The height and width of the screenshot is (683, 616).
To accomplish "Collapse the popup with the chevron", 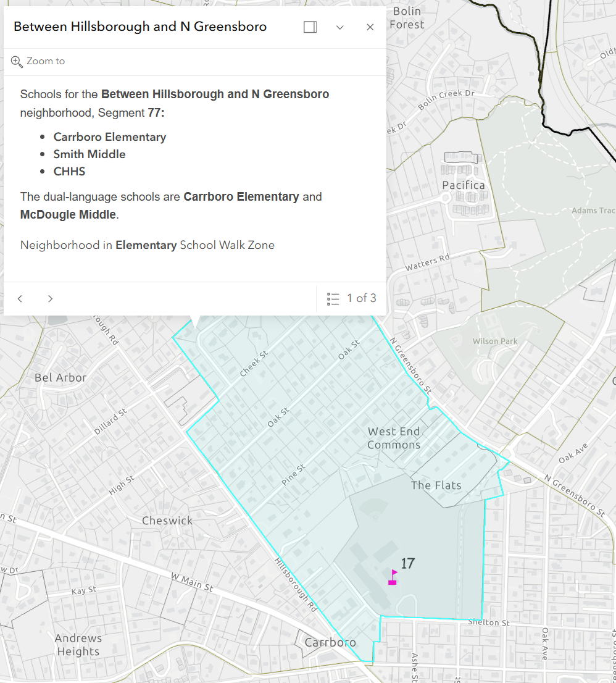I will point(340,27).
